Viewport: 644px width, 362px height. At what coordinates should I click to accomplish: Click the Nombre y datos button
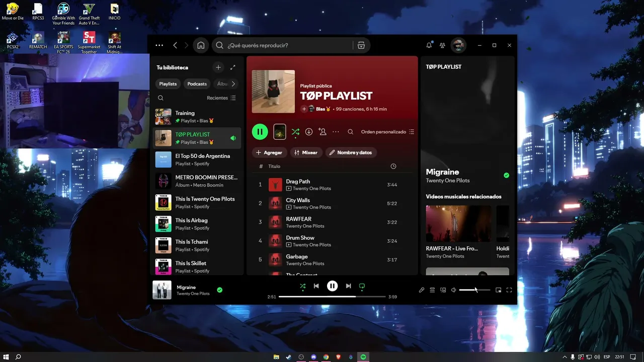tap(351, 152)
